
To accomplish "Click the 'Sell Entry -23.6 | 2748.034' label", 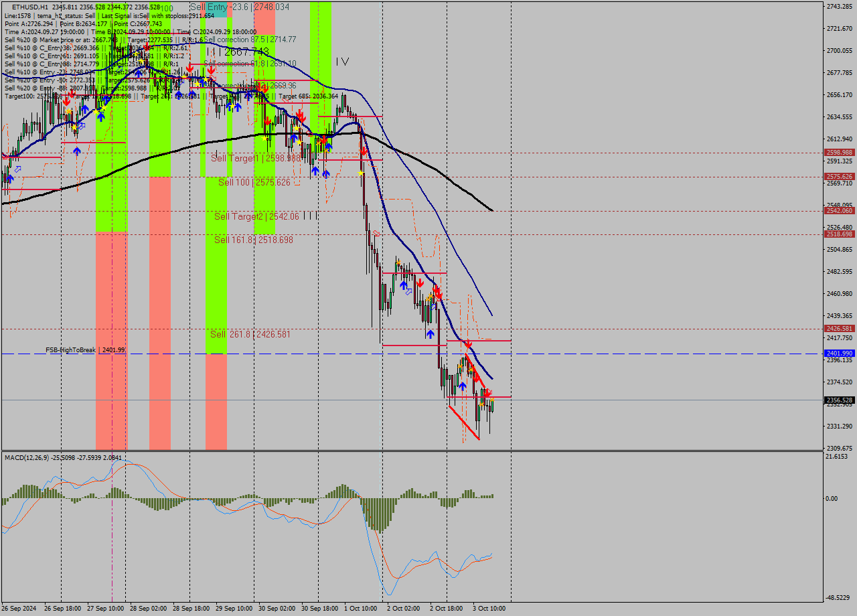I will 240,7.
